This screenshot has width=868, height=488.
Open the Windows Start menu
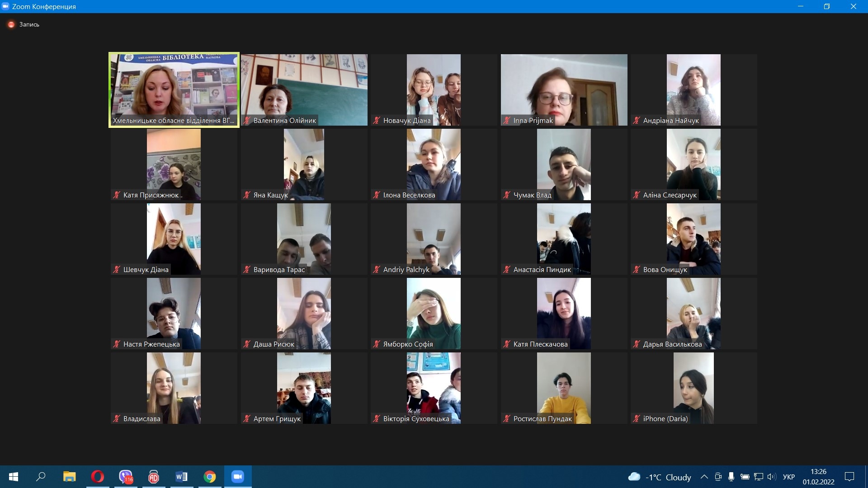click(14, 477)
